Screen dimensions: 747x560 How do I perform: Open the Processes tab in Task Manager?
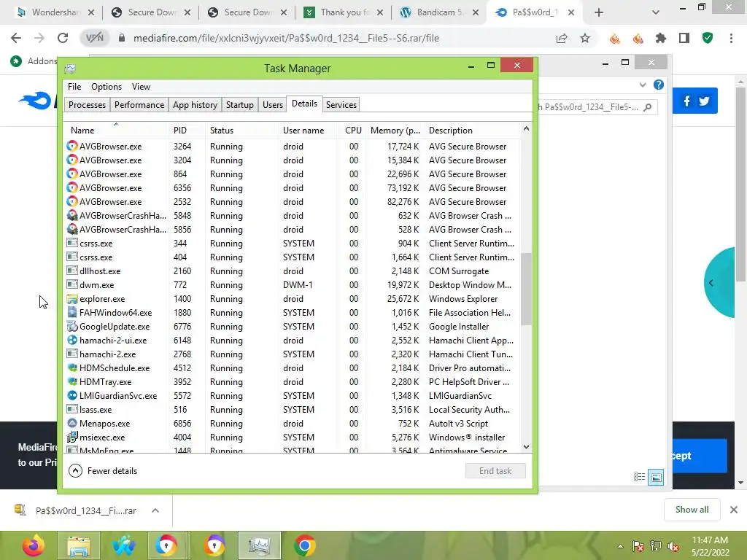click(88, 105)
